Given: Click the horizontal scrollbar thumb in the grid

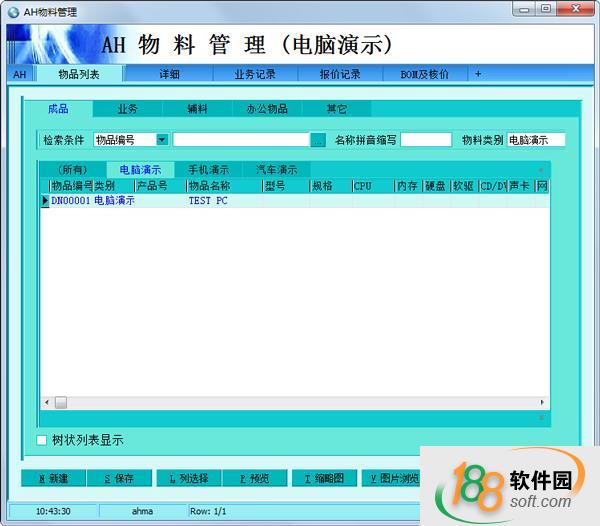Looking at the screenshot, I should [60, 402].
